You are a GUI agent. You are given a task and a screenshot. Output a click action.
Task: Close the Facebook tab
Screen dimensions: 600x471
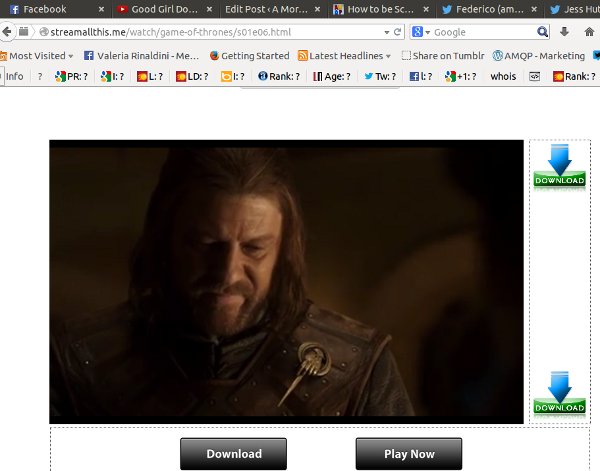point(101,9)
